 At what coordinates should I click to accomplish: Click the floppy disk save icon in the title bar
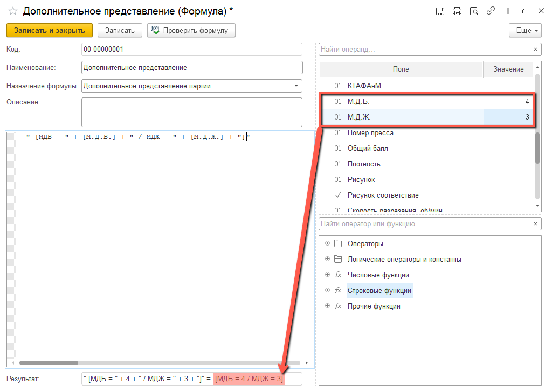tap(440, 11)
